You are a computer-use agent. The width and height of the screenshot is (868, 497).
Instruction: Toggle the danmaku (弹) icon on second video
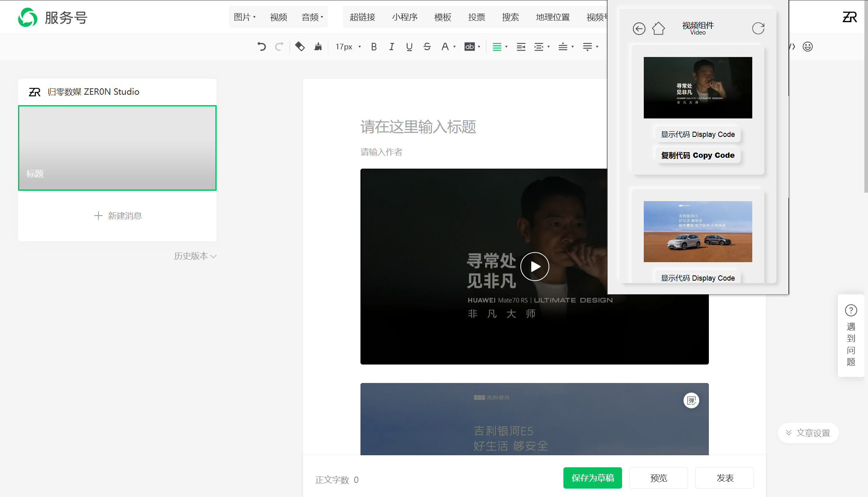691,400
